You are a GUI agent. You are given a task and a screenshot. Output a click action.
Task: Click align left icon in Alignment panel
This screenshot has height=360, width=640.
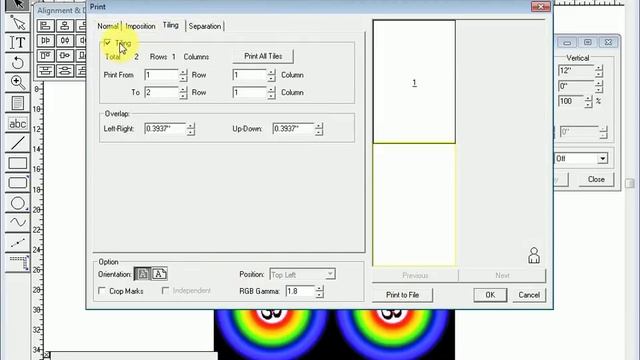point(46,26)
